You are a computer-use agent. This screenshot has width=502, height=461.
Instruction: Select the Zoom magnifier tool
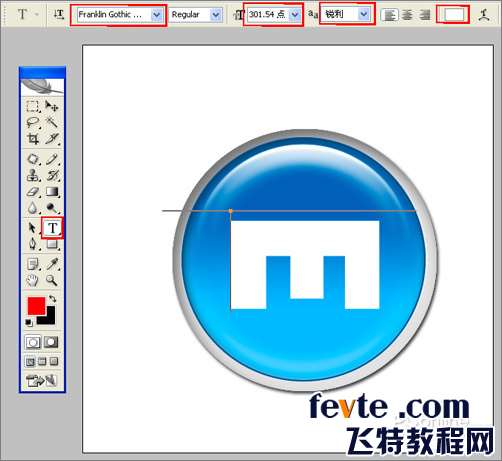[x=52, y=281]
